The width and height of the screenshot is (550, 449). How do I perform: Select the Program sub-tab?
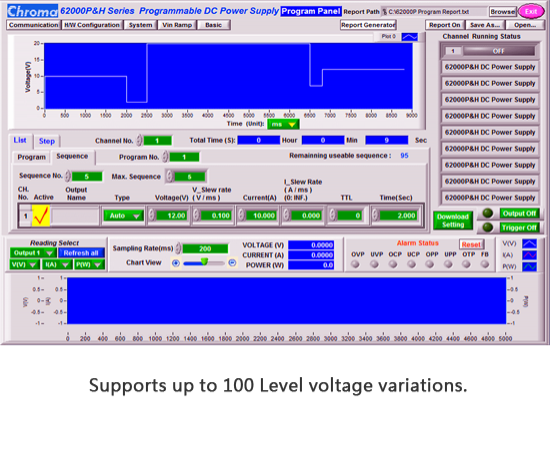31,157
